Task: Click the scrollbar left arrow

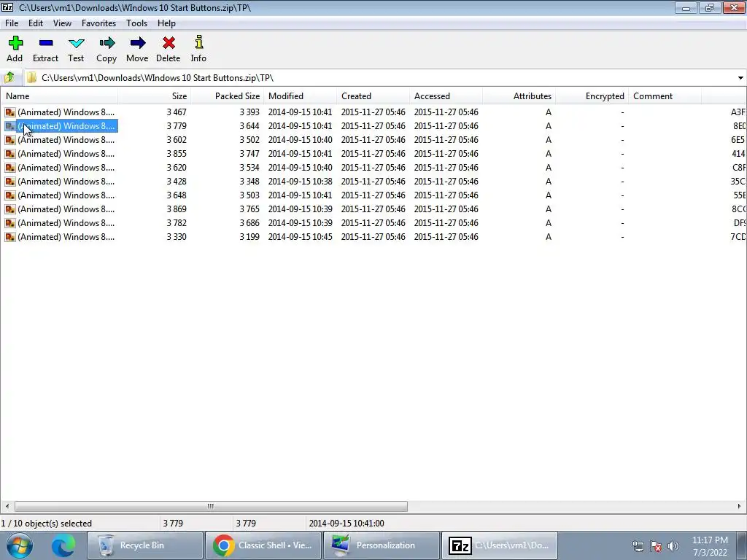Action: pyautogui.click(x=7, y=506)
